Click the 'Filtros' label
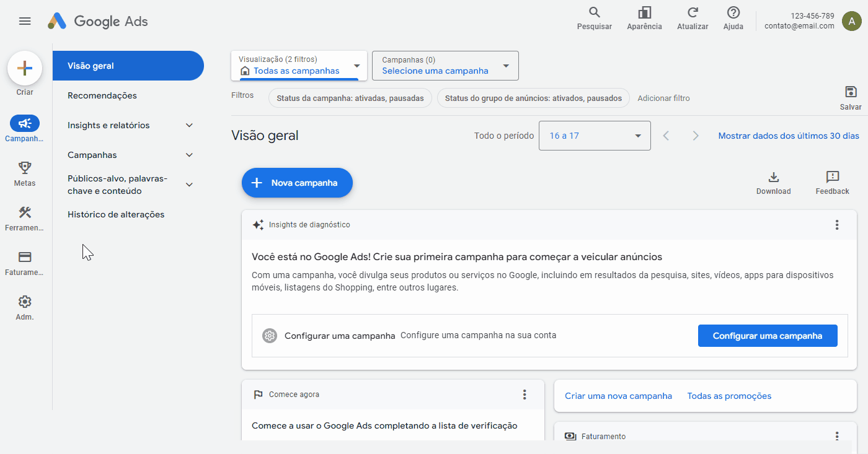 (x=242, y=95)
